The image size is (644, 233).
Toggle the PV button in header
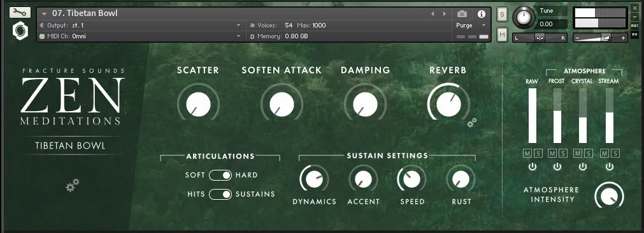click(634, 34)
